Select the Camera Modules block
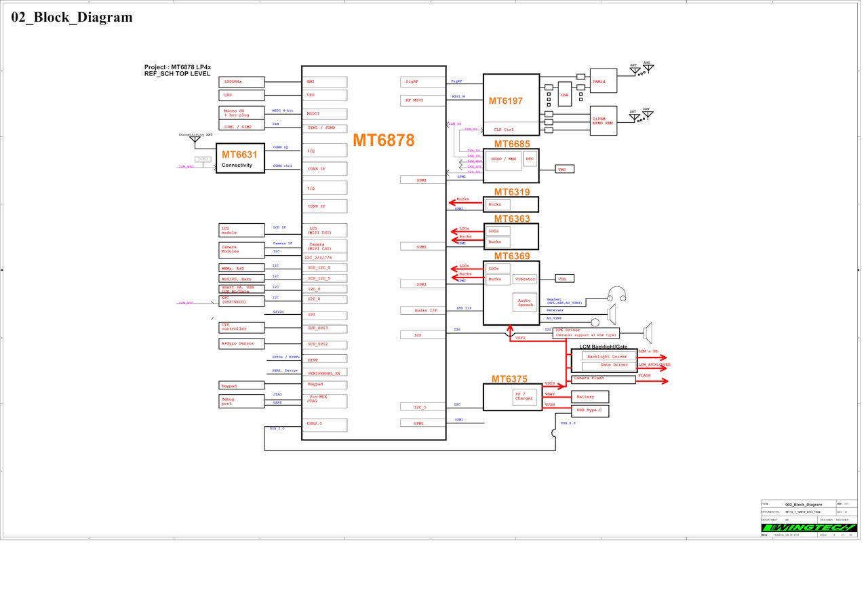This screenshot has height=614, width=868. (x=241, y=249)
